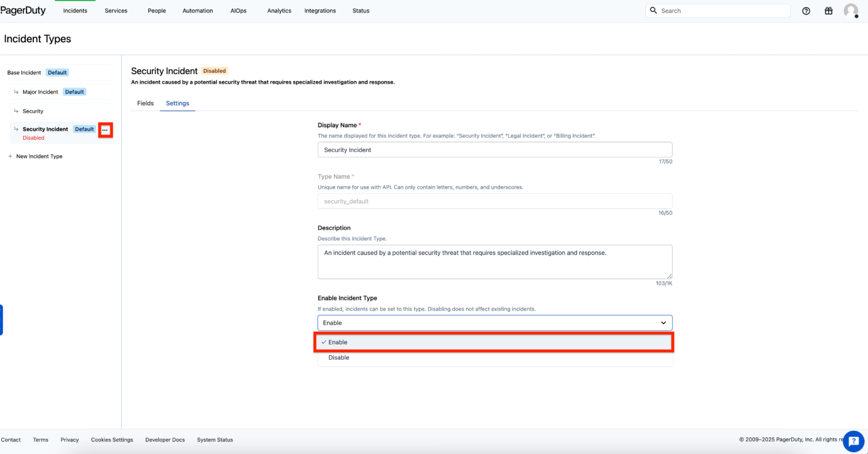Open the System Status footer link

coord(215,440)
